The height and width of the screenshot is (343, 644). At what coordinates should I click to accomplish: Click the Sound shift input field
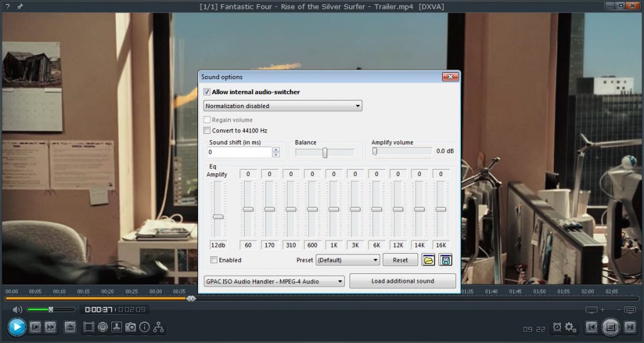pyautogui.click(x=240, y=152)
